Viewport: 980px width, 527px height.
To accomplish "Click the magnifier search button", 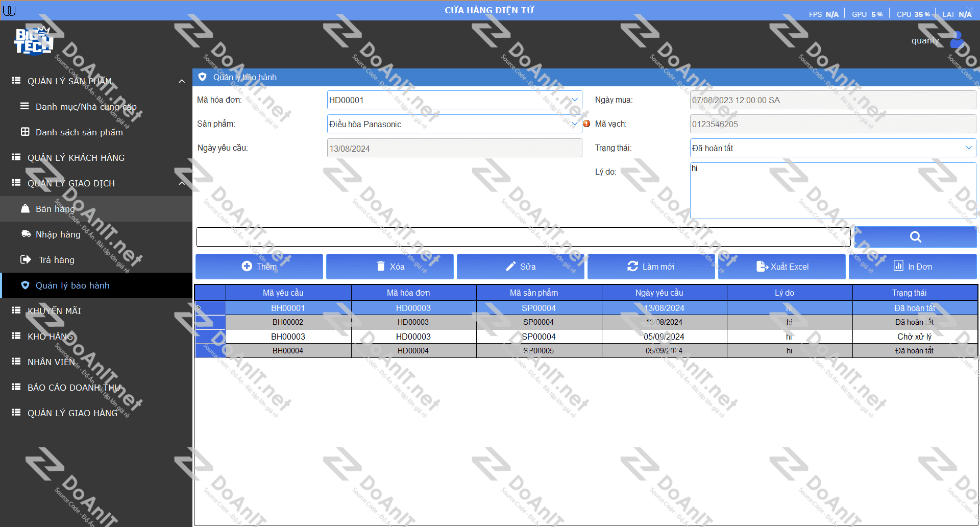I will click(x=915, y=237).
